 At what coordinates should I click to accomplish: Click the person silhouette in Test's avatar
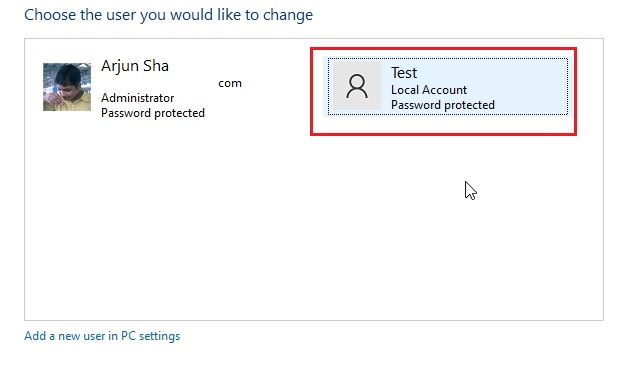(x=357, y=86)
